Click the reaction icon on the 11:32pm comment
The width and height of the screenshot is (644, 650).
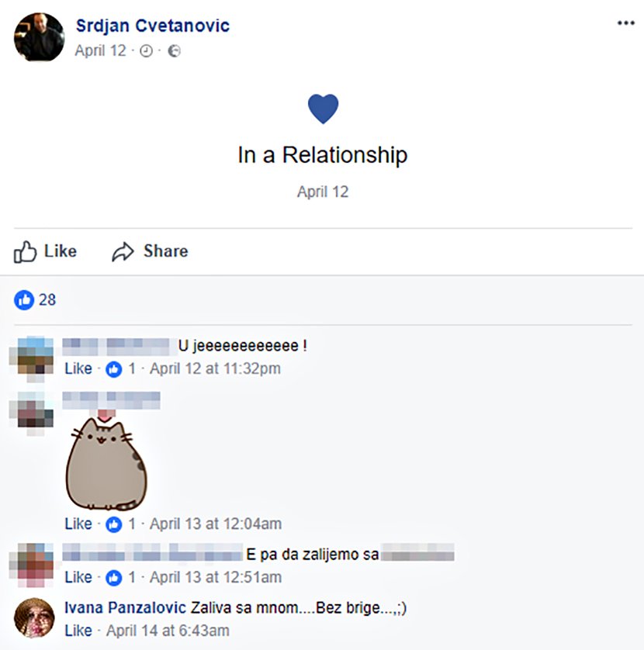(114, 369)
